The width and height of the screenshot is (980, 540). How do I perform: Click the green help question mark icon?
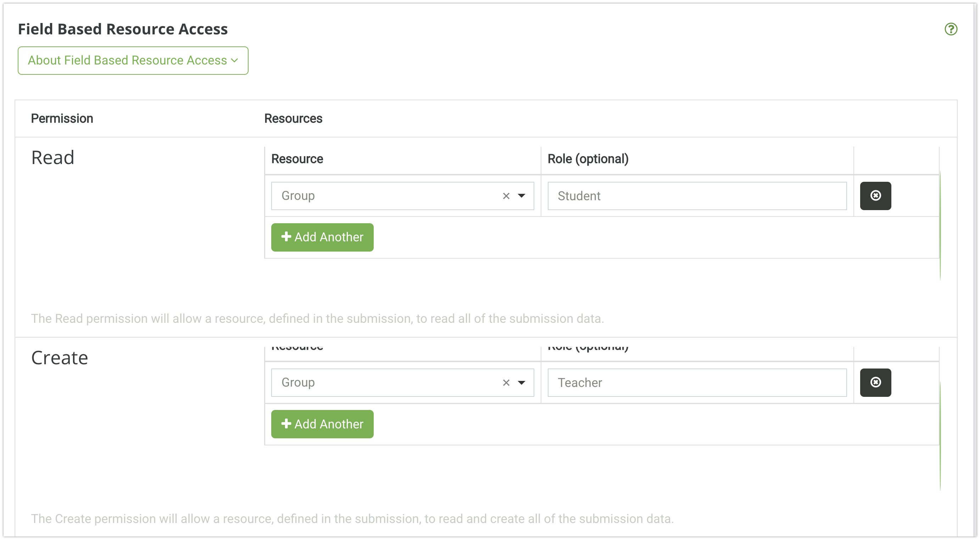[x=951, y=29]
